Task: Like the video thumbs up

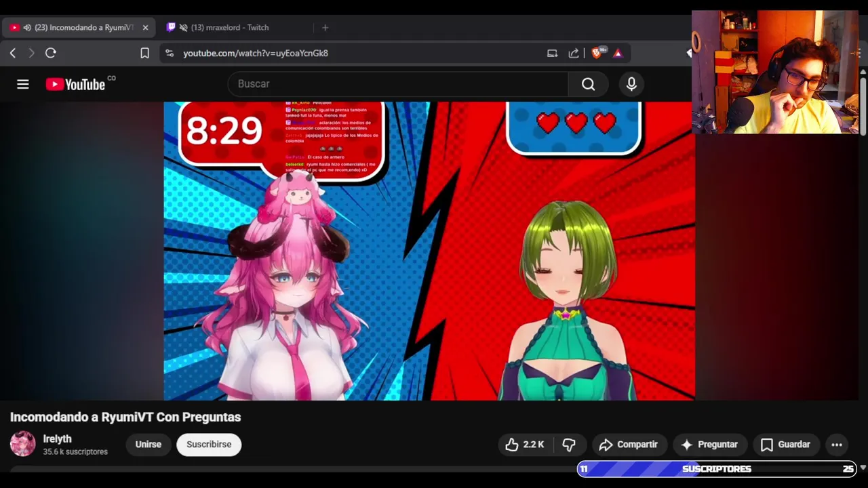Action: click(x=525, y=445)
